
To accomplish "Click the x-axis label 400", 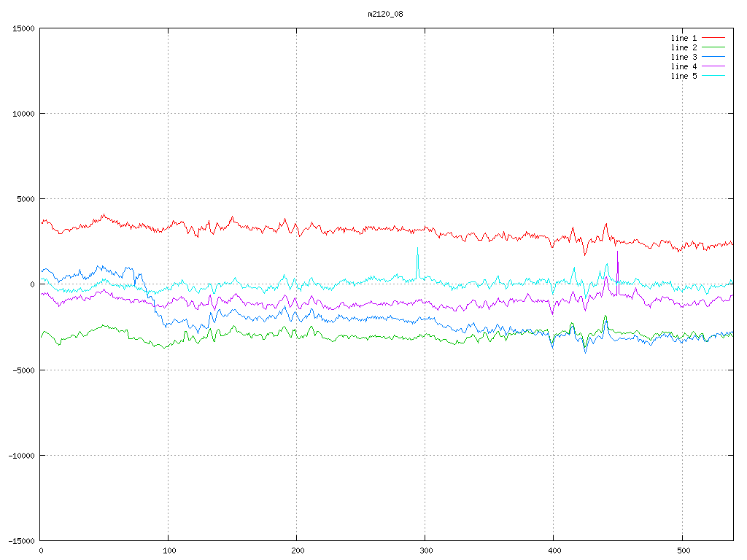I will tap(555, 551).
